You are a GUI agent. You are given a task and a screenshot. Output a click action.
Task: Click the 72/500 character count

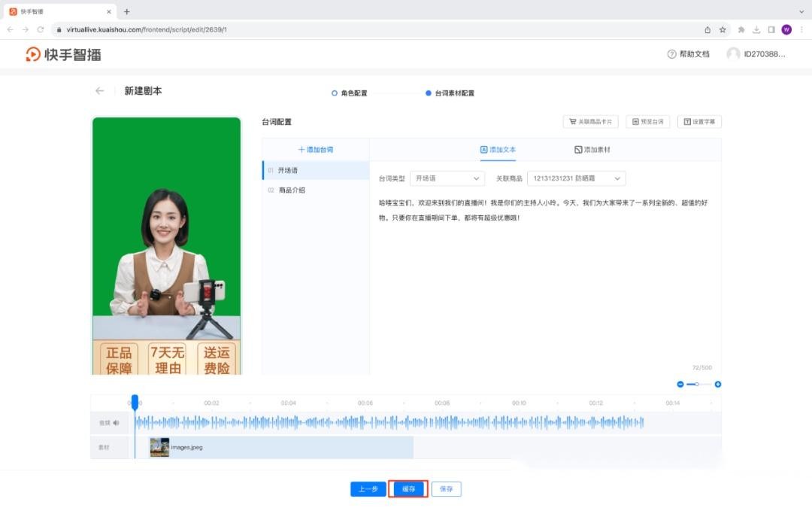(x=701, y=367)
